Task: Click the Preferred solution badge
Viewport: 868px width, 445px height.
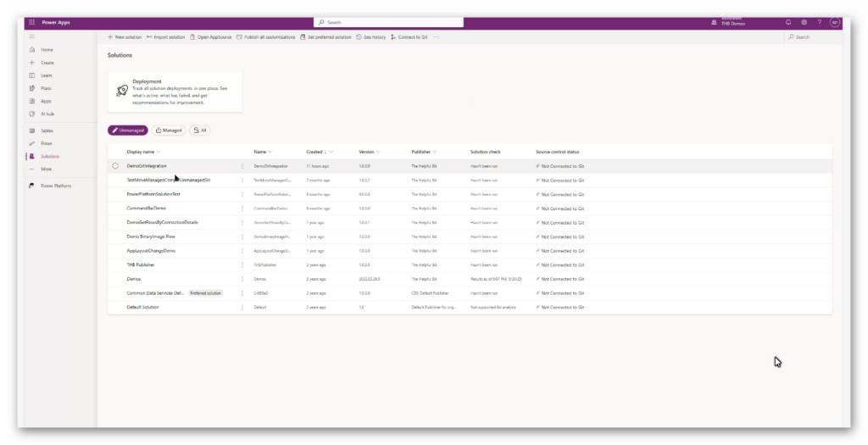Action: [x=205, y=293]
